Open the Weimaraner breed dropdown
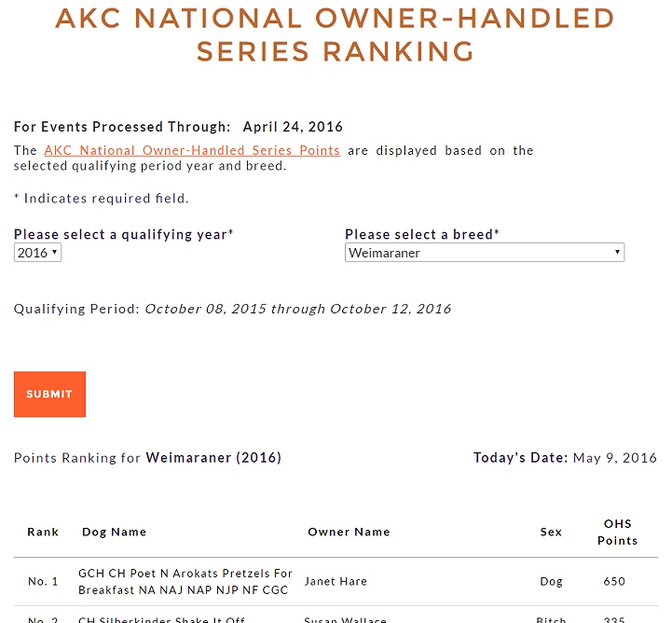 tap(485, 253)
